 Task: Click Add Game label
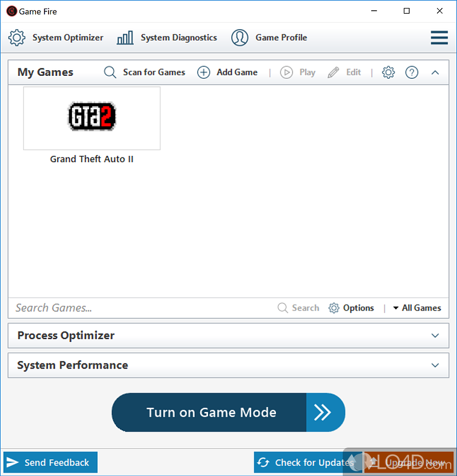[237, 72]
